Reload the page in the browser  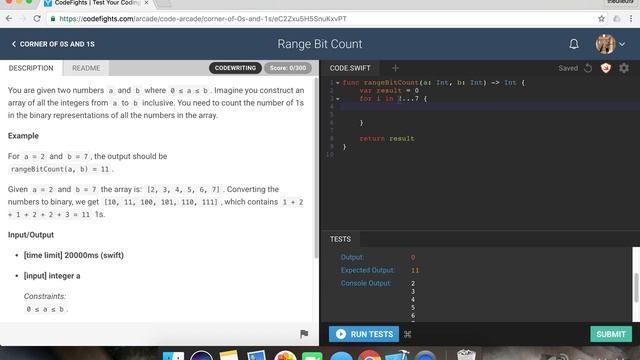pos(37,19)
